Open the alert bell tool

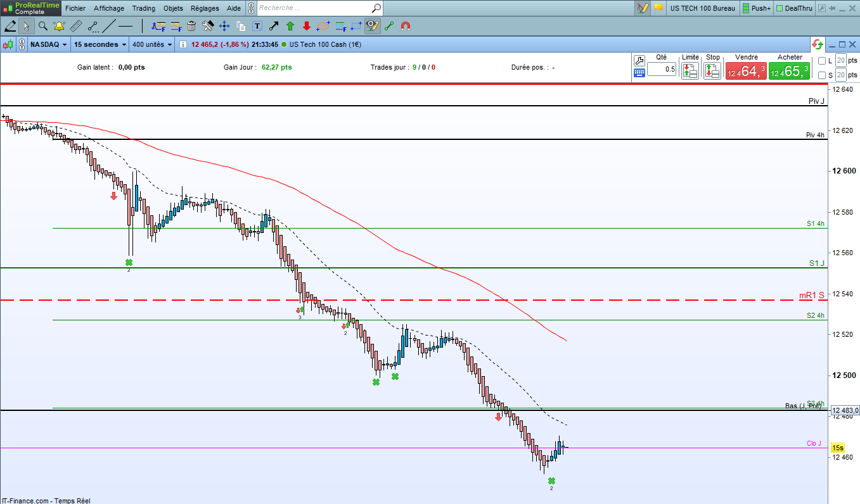pyautogui.click(x=60, y=26)
